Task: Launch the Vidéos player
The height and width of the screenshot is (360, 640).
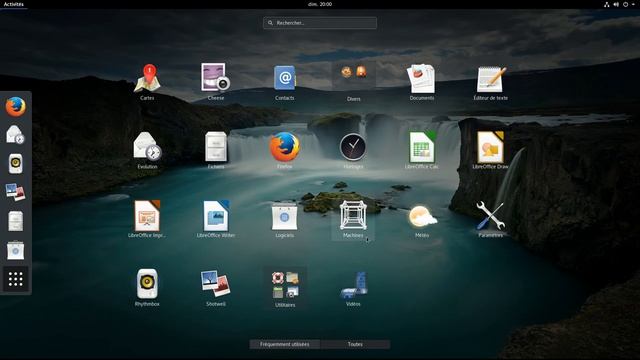Action: [x=353, y=287]
